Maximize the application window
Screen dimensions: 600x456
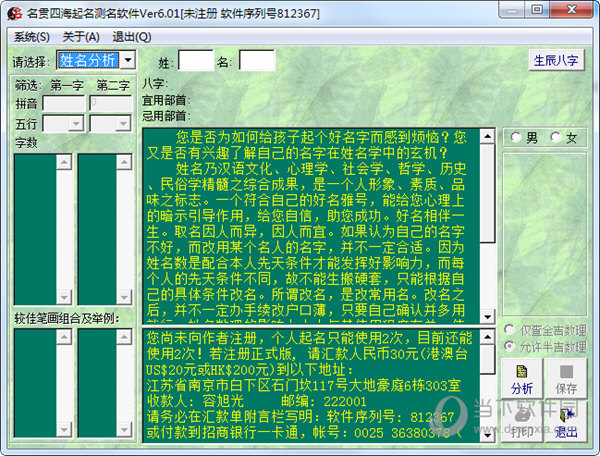coord(537,10)
